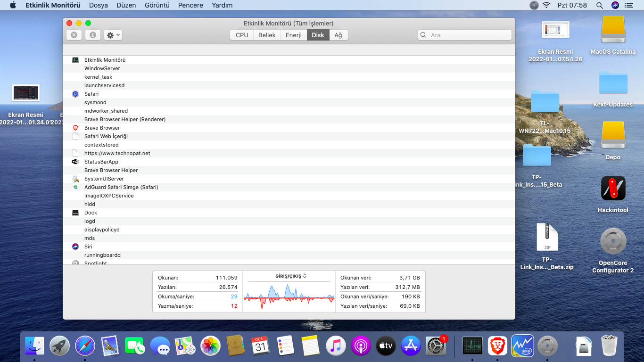Open Siri from the menu bar

[x=615, y=5]
